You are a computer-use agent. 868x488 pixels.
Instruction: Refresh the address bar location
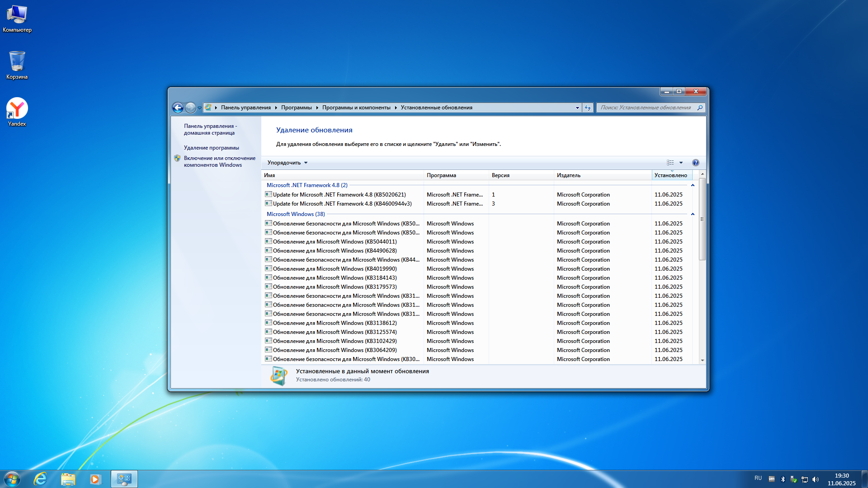(x=588, y=108)
